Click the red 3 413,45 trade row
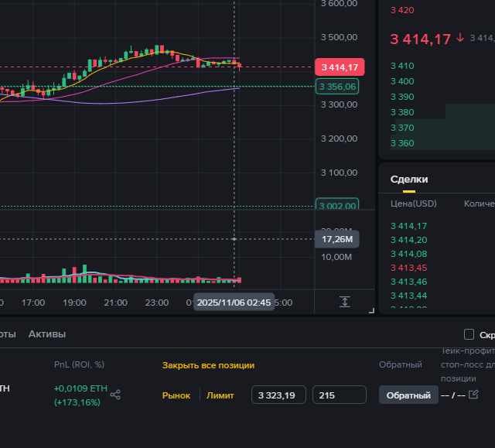This screenshot has height=448, width=495. [408, 268]
